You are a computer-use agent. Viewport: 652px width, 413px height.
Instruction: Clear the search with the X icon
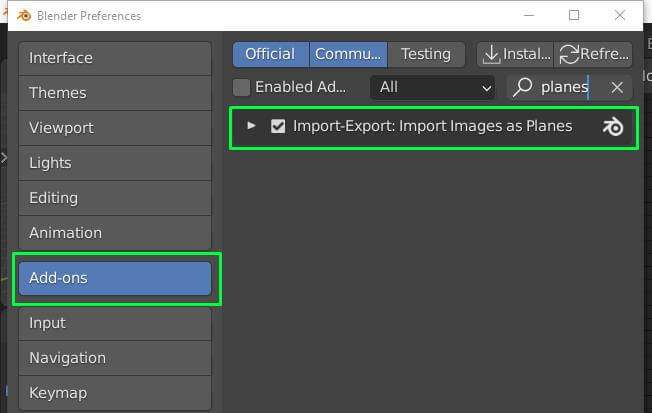(617, 88)
